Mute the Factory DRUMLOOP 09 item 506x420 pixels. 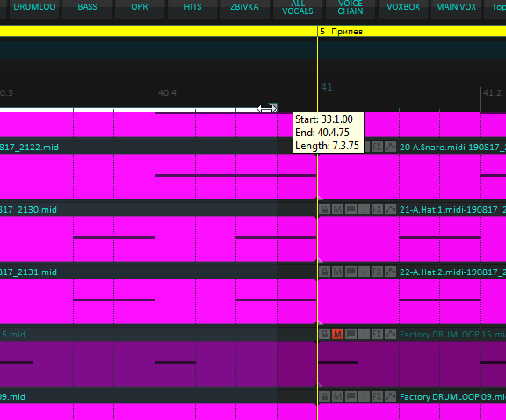pos(337,396)
